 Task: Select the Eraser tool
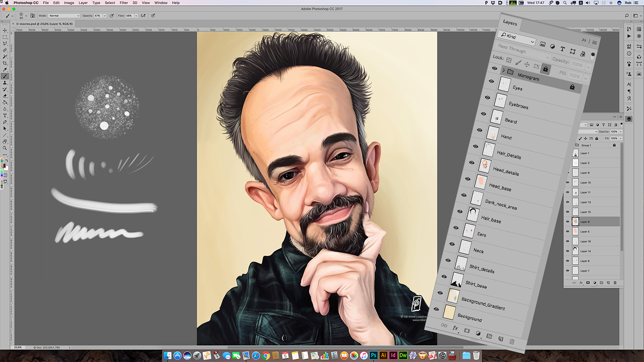(5, 96)
